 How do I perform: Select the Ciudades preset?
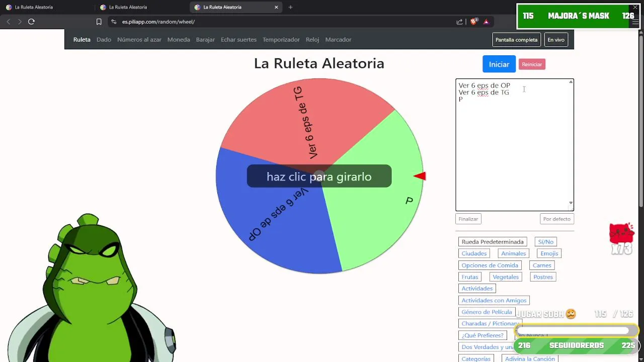coord(474,253)
